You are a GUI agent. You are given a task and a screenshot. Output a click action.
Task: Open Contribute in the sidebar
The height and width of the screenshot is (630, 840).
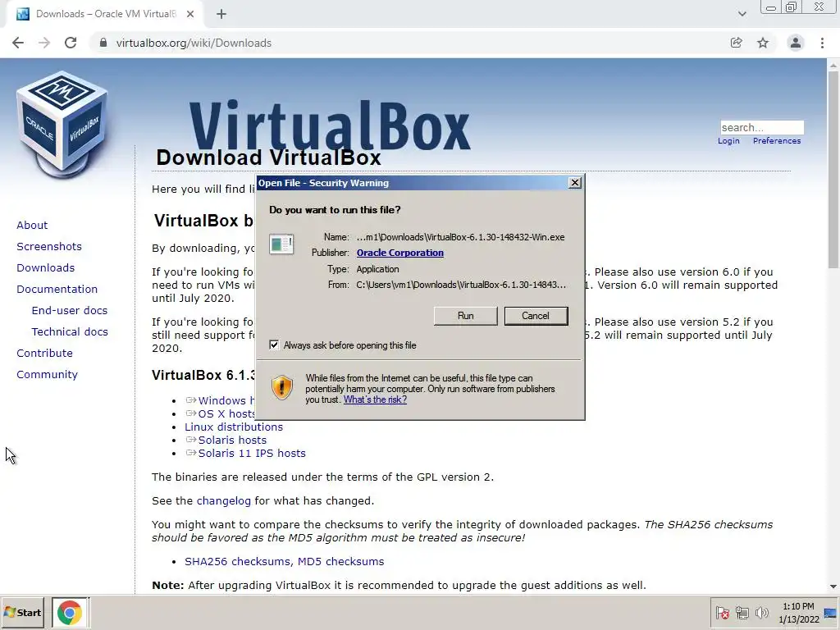coord(44,353)
